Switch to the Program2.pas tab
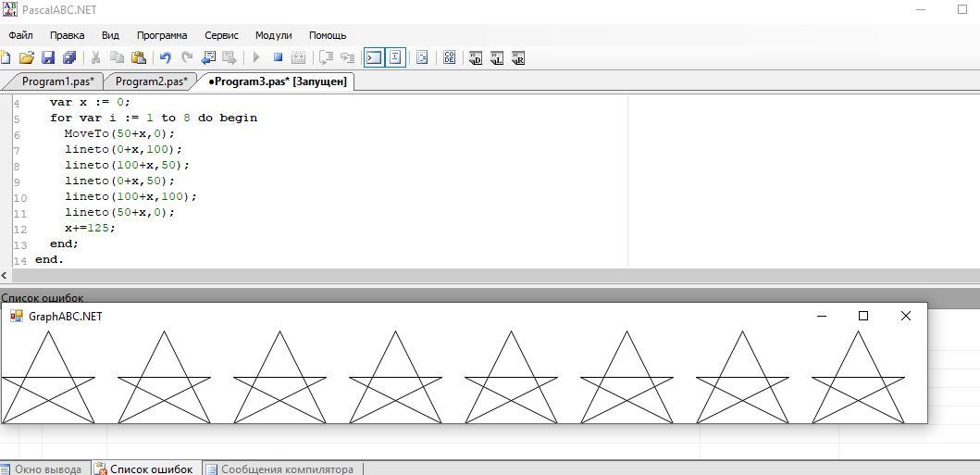 coord(151,81)
